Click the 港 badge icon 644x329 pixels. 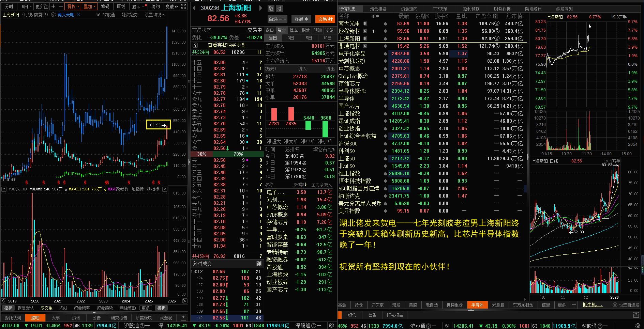(x=279, y=9)
